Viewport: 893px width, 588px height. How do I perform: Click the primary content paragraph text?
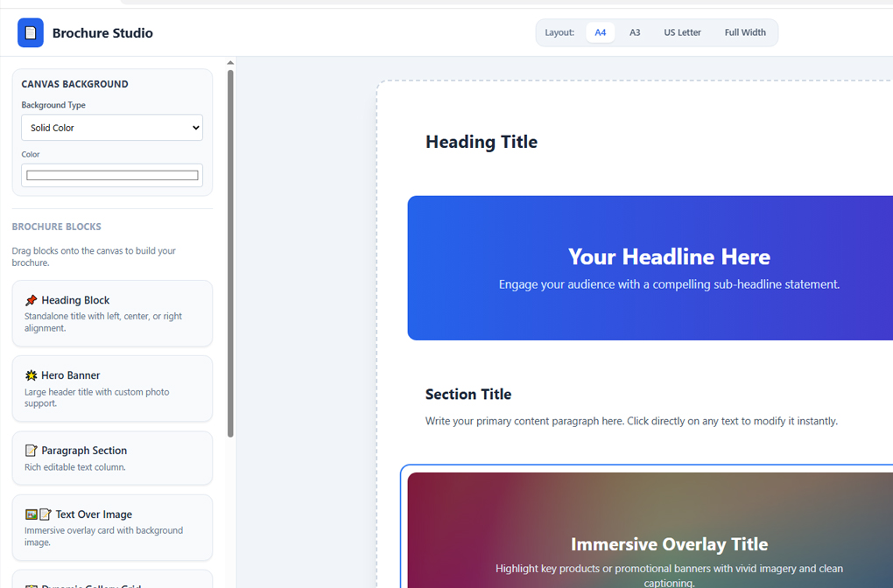[x=631, y=421]
